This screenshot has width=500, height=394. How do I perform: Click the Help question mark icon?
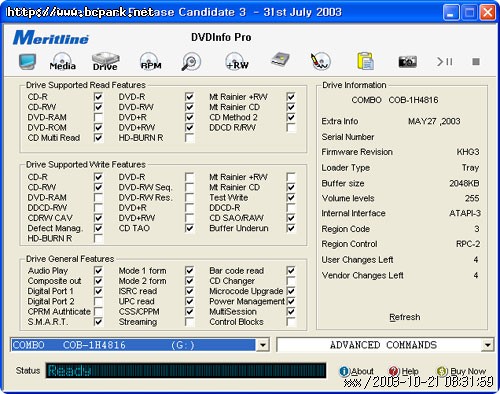click(394, 371)
